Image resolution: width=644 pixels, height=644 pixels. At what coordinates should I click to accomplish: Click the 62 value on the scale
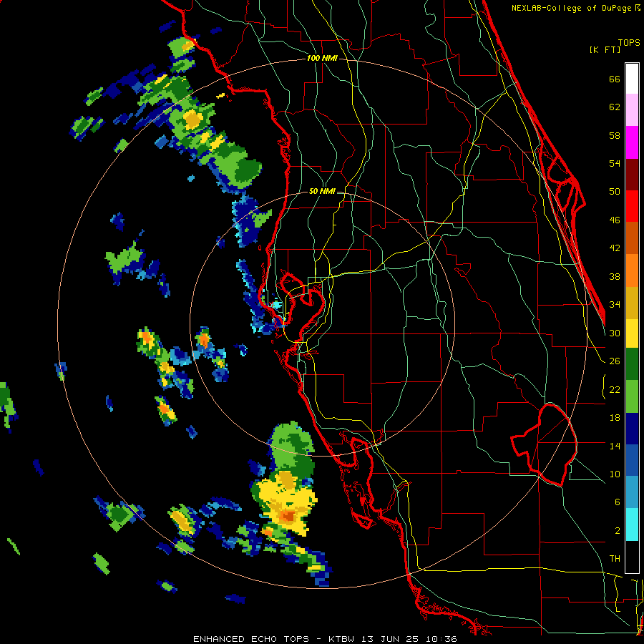click(x=615, y=107)
